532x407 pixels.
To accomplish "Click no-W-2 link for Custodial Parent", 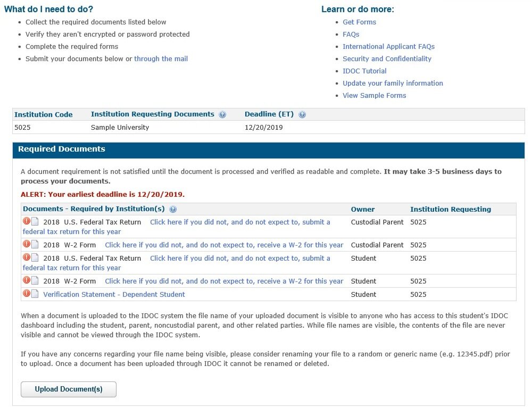I will pos(224,245).
